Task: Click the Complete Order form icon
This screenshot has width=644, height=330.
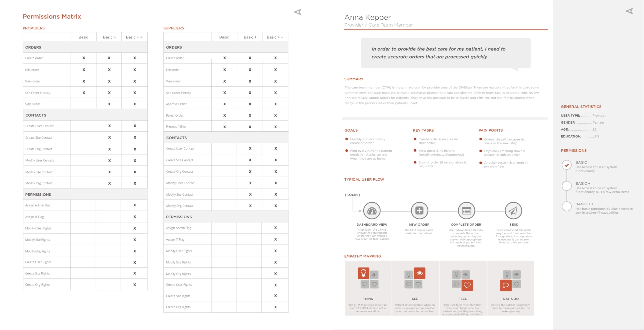Action: pyautogui.click(x=466, y=211)
